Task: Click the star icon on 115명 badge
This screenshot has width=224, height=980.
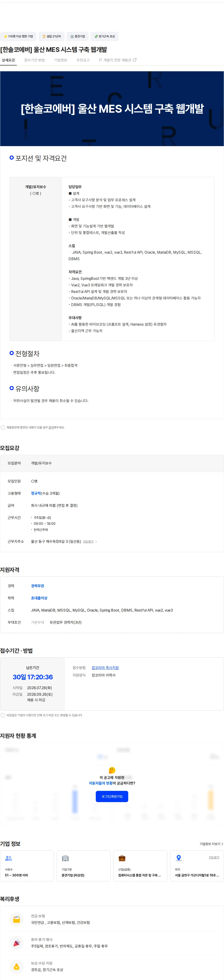Action: 5,36
